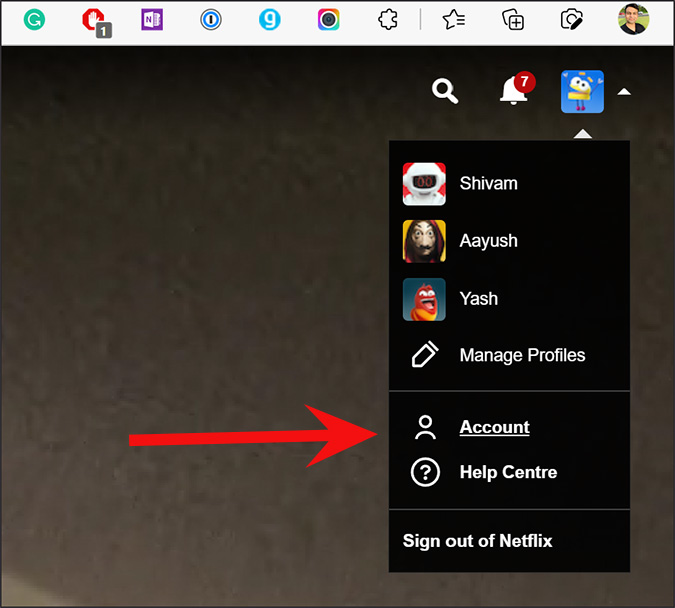Collapse the profile menu caret arrow

point(624,92)
